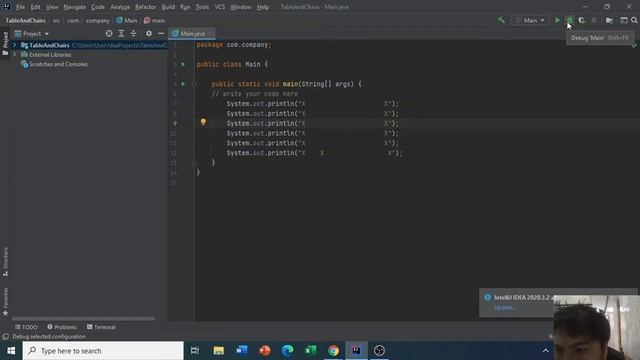Click Expand All icon in Project panel
Viewport: 640px width, 360px height.
click(x=121, y=33)
